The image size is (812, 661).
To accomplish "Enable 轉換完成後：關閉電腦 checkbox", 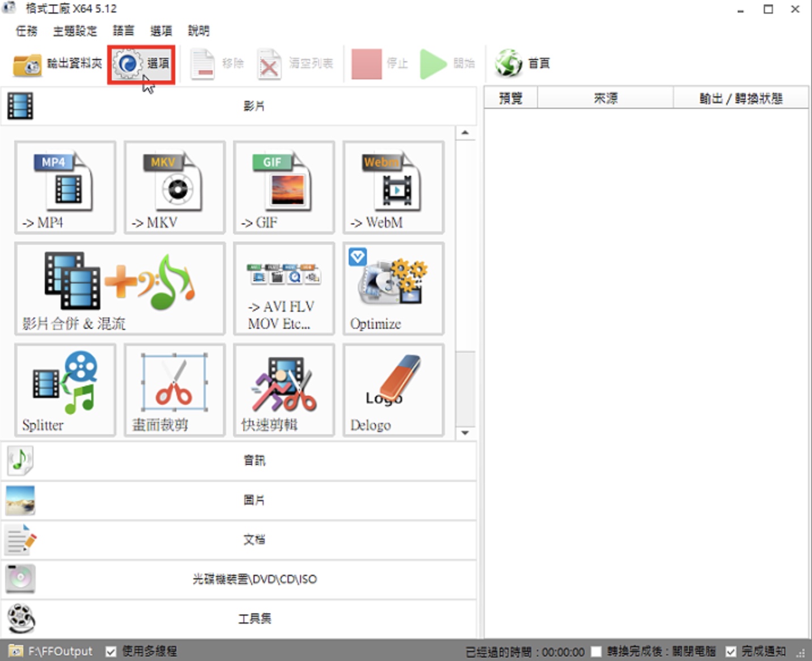I will coord(596,651).
